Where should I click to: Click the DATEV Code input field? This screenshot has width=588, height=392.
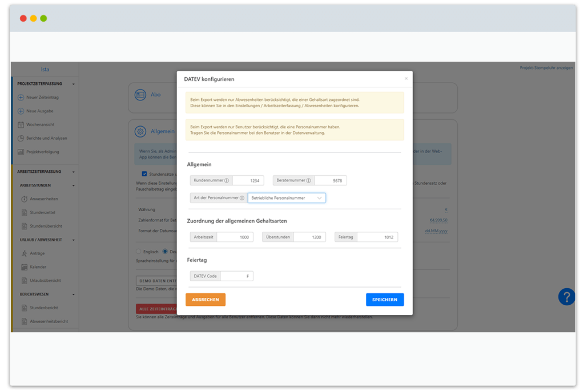[x=237, y=276]
